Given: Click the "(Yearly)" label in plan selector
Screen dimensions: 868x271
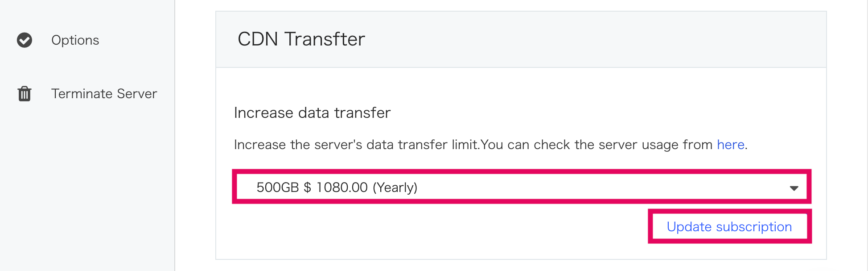Looking at the screenshot, I should pos(395,187).
